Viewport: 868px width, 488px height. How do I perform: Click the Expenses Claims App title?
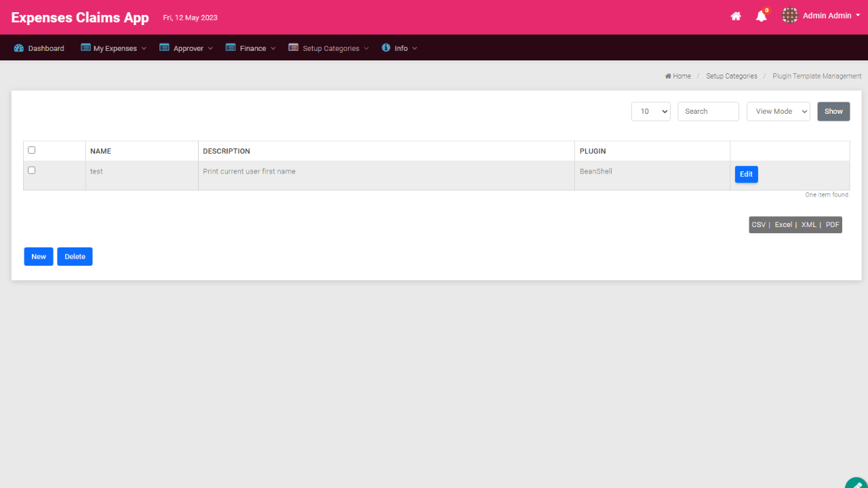tap(80, 18)
